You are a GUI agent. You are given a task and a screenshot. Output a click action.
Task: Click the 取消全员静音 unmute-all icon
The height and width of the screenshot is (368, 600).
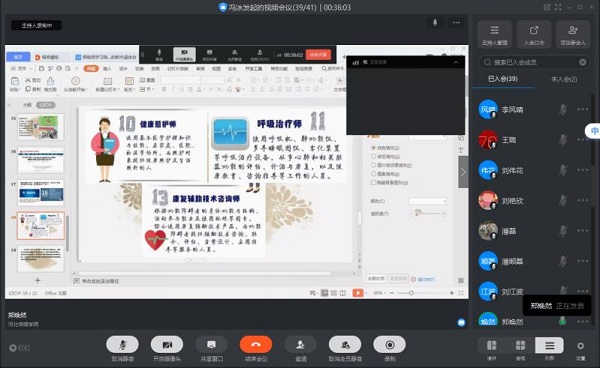pyautogui.click(x=345, y=345)
